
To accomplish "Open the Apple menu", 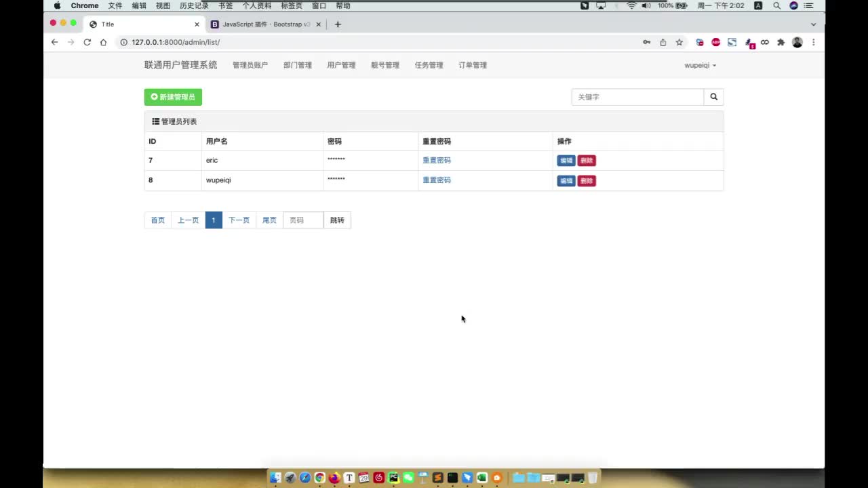I will click(57, 5).
